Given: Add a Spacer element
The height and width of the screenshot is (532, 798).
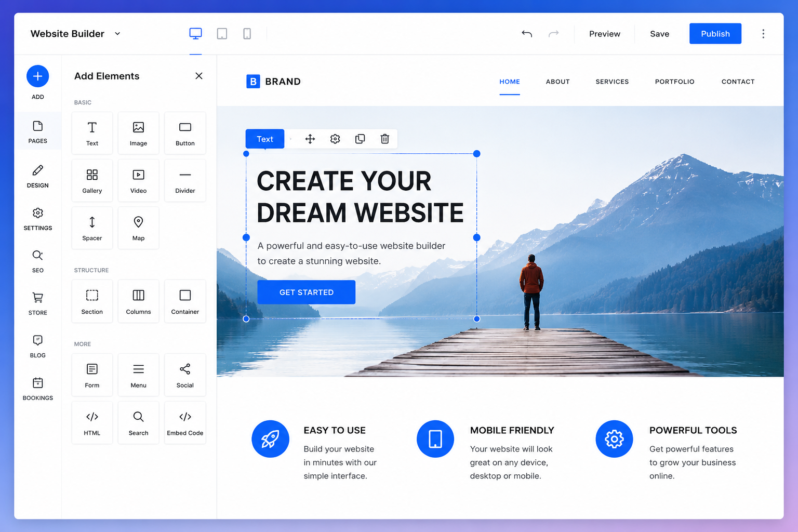Looking at the screenshot, I should point(92,228).
